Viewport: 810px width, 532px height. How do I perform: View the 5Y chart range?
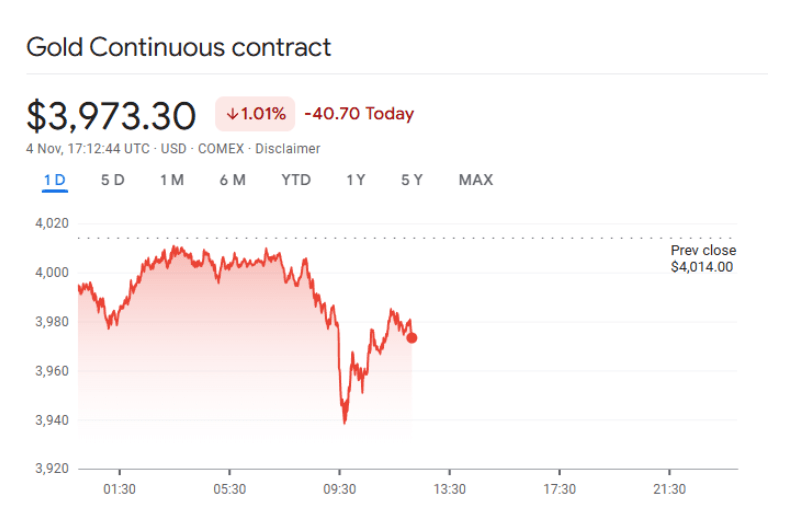click(x=411, y=180)
